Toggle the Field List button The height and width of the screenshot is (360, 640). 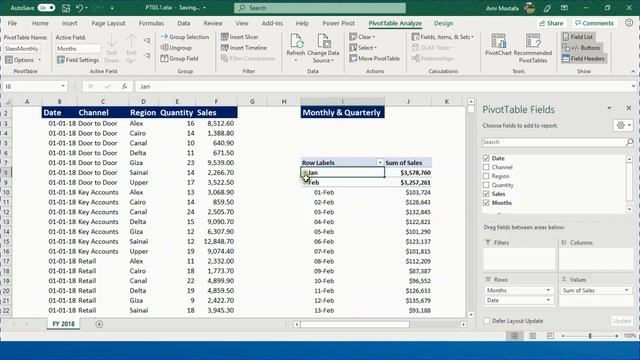click(x=578, y=37)
